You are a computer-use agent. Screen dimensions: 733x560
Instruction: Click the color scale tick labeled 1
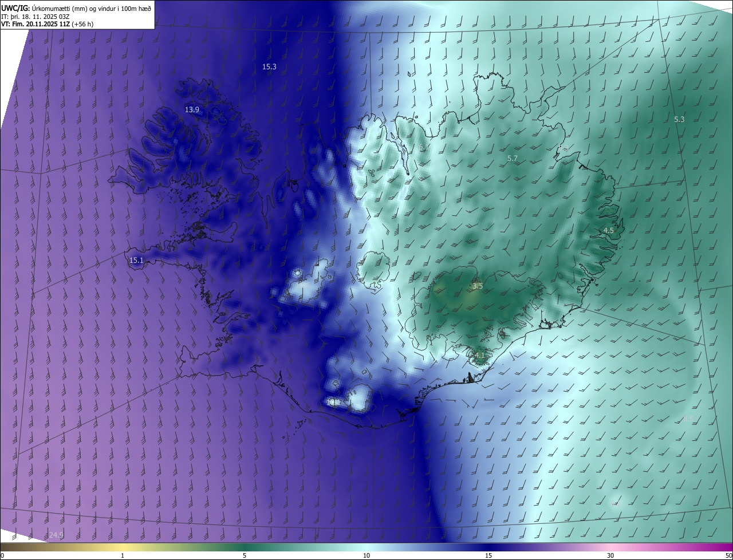(x=123, y=555)
